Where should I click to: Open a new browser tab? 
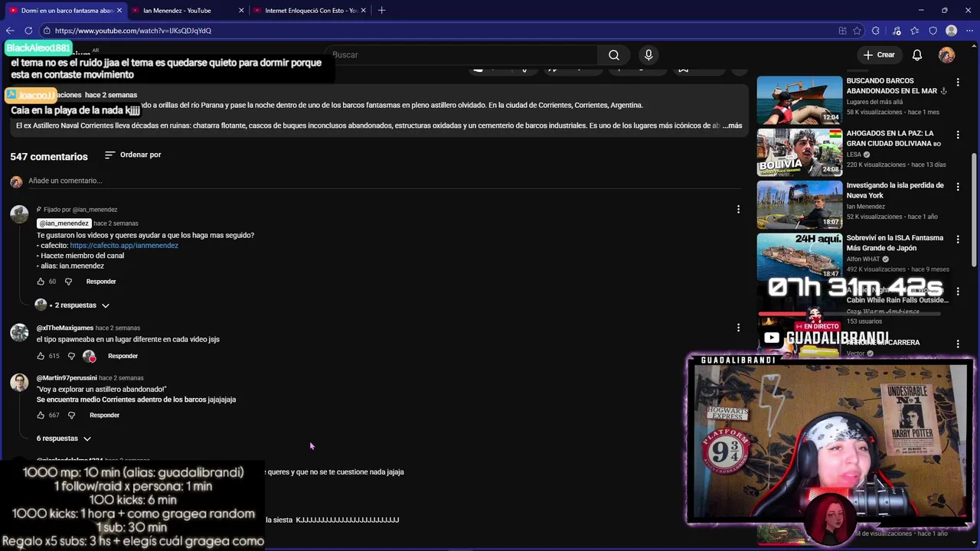[381, 11]
